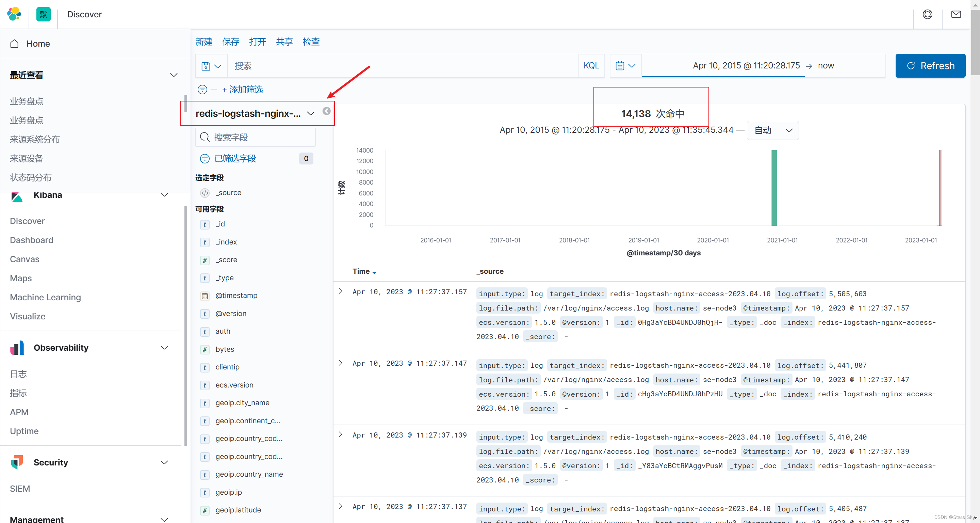Open the 共享 menu item

(284, 42)
